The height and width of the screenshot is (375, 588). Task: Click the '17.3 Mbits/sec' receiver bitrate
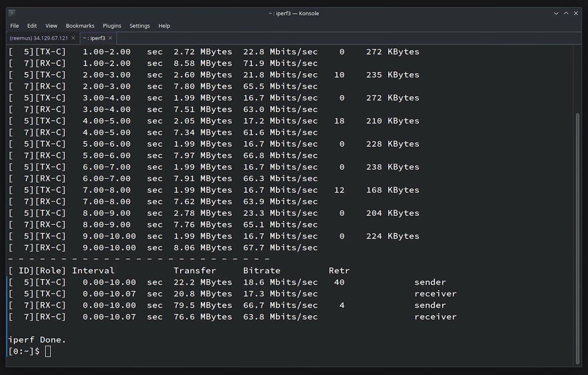pos(280,294)
